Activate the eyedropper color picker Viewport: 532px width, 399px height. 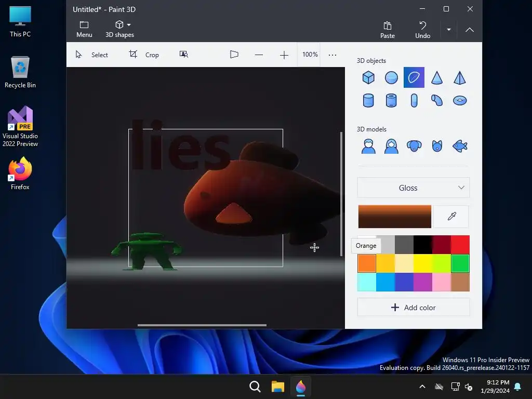451,217
